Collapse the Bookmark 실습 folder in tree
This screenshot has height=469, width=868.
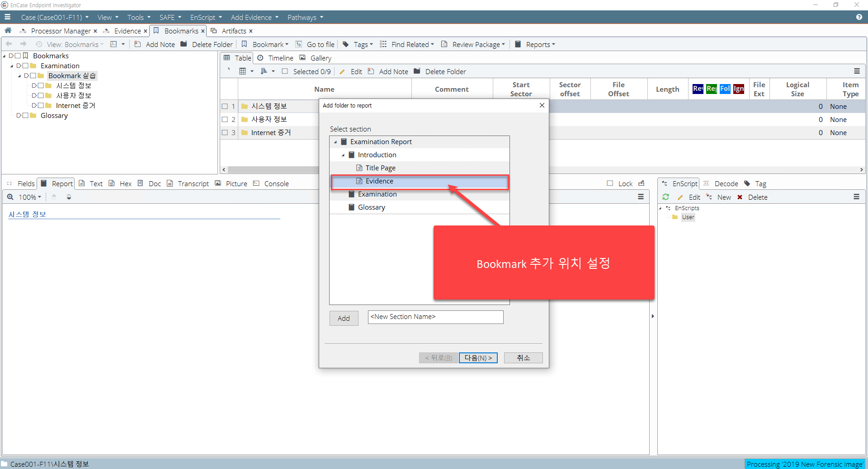pyautogui.click(x=19, y=76)
